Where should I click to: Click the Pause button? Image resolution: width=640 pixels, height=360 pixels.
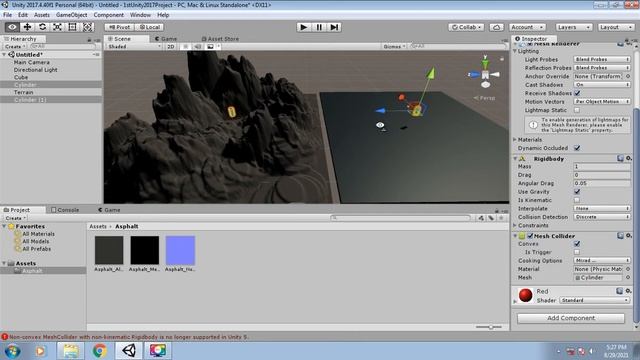319,27
